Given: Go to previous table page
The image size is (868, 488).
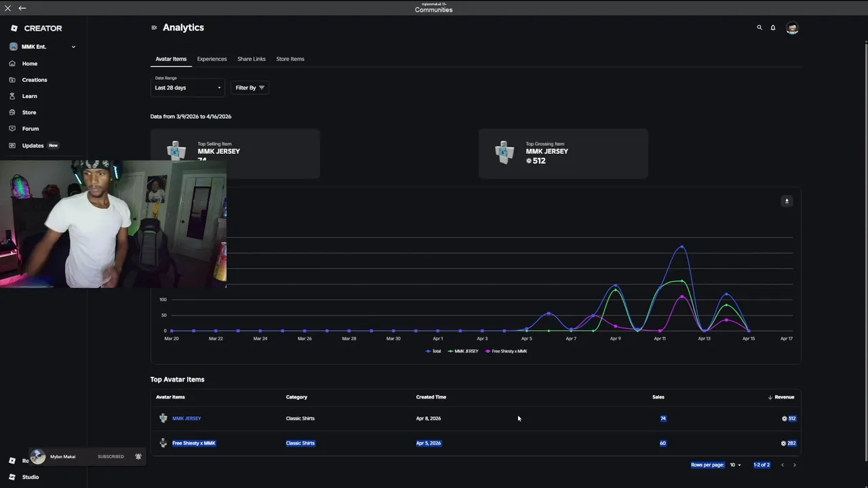Looking at the screenshot, I should click(782, 465).
